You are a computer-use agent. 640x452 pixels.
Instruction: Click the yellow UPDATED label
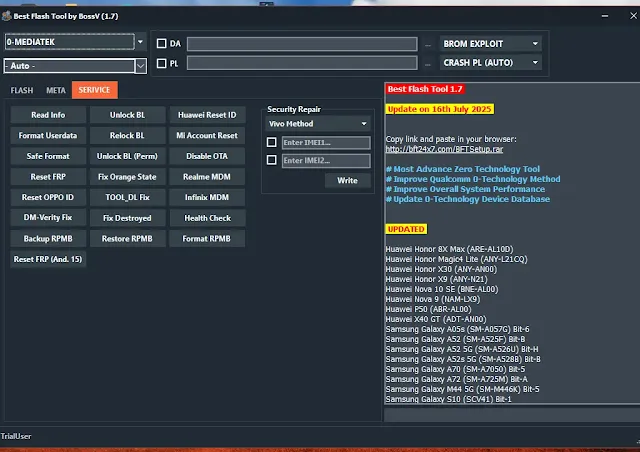coord(406,229)
